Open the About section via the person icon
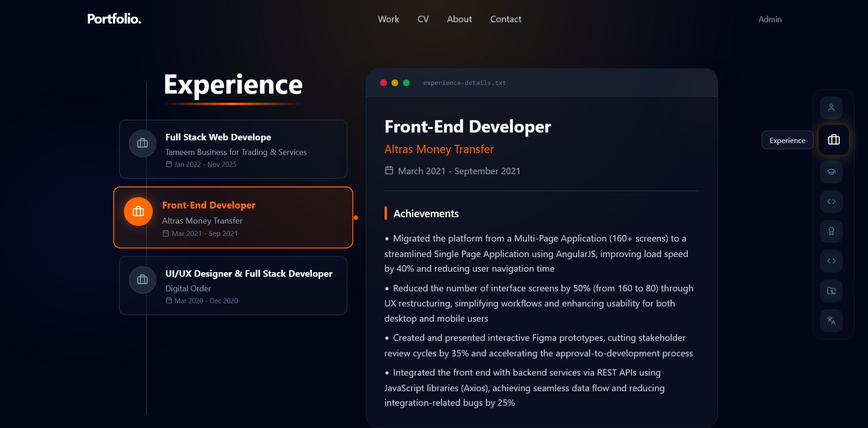 click(832, 107)
